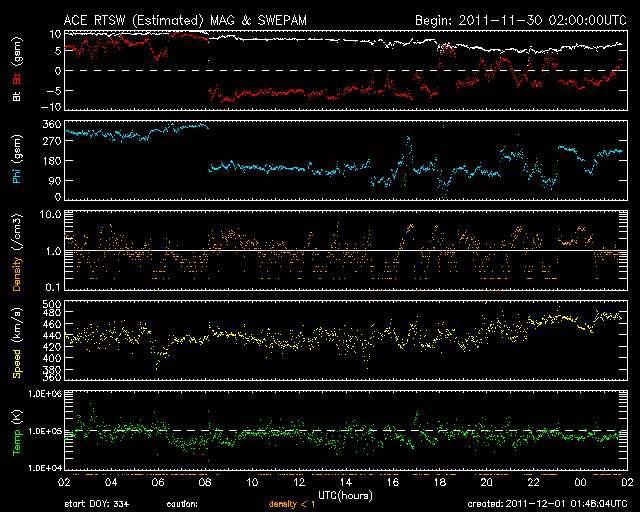Click the "12" hour label on the time axis
This screenshot has height=512, width=640.
[299, 482]
